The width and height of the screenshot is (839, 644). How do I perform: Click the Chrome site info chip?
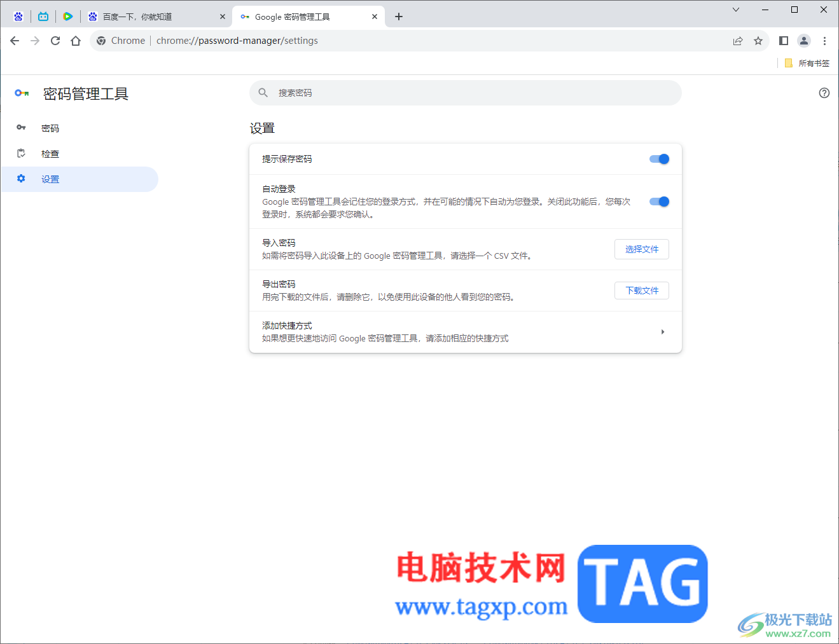pyautogui.click(x=121, y=41)
